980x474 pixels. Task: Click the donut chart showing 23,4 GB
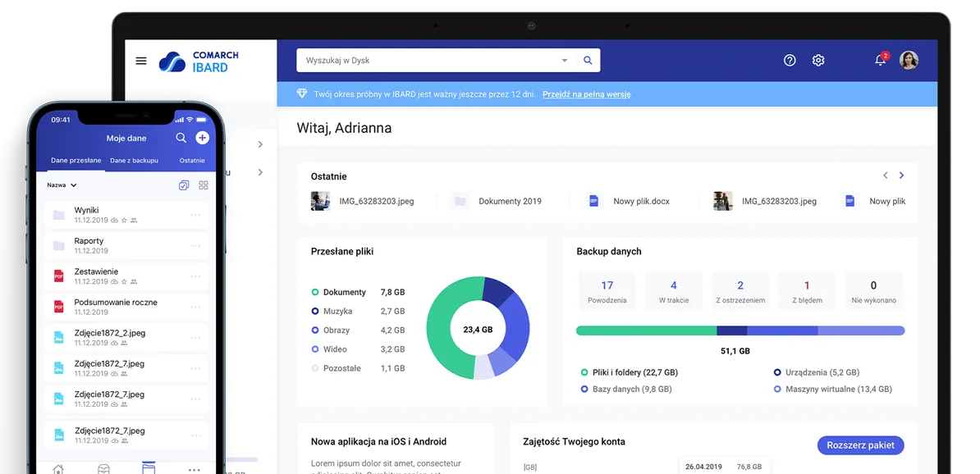point(479,329)
